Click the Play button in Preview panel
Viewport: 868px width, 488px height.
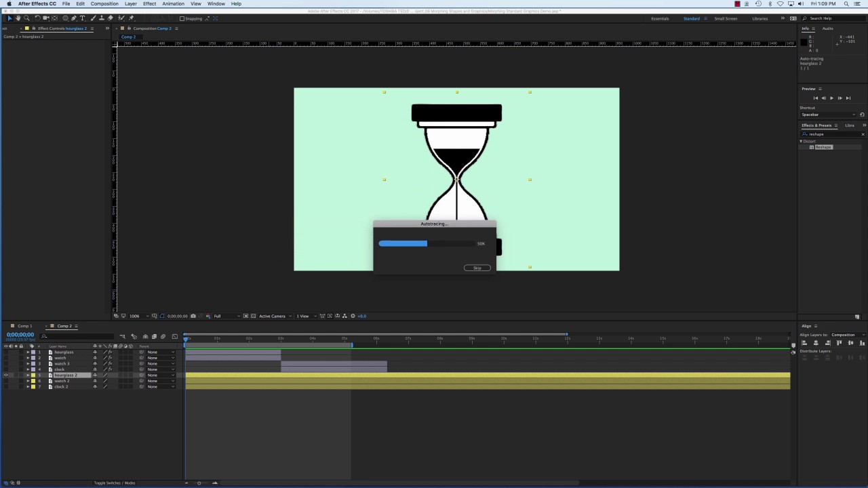click(831, 98)
